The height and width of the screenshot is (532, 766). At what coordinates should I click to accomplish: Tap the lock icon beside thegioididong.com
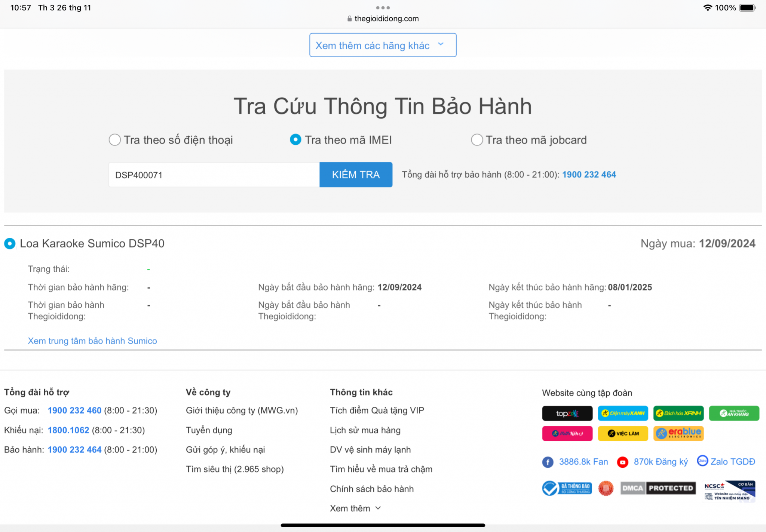click(349, 18)
